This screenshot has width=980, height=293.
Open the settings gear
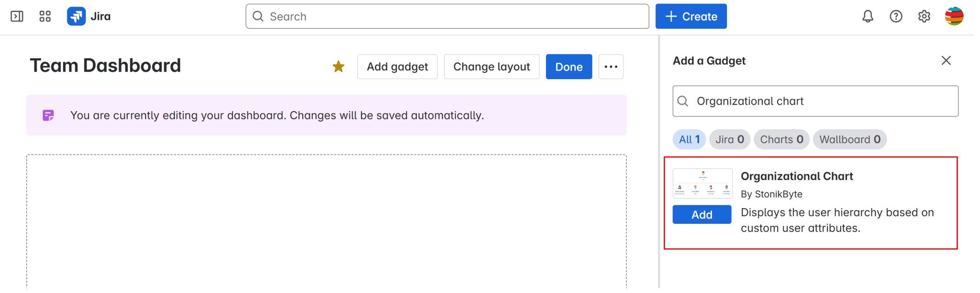point(924,16)
